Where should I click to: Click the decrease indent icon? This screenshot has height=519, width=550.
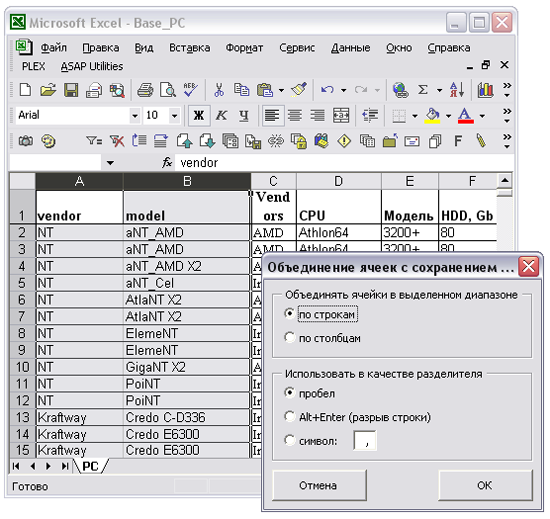(370, 115)
